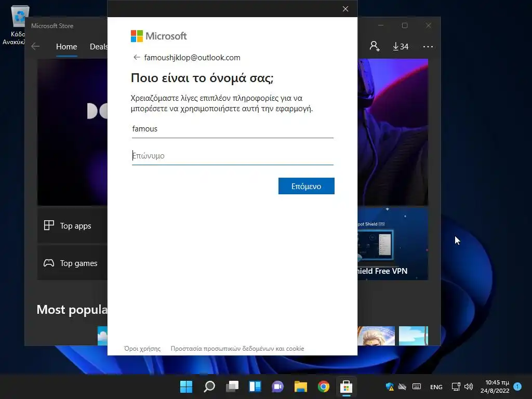Click the sky-blue app thumbnail at far right
Screen dimensions: 532x399
coord(413,336)
